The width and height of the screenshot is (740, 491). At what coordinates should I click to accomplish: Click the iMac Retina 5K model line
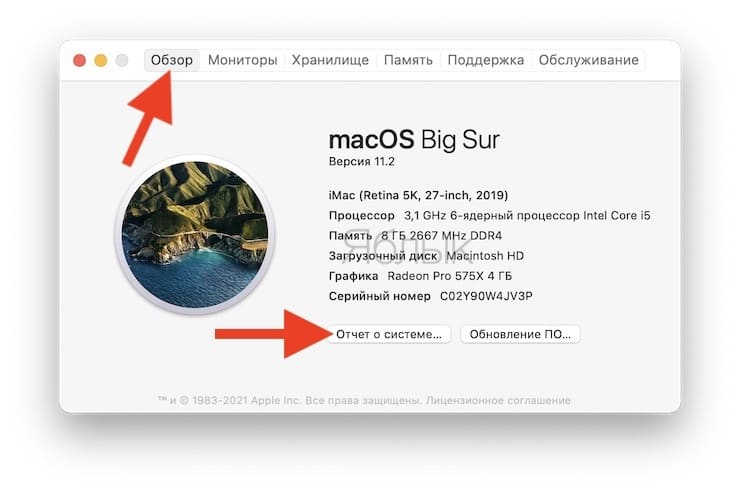pyautogui.click(x=418, y=195)
